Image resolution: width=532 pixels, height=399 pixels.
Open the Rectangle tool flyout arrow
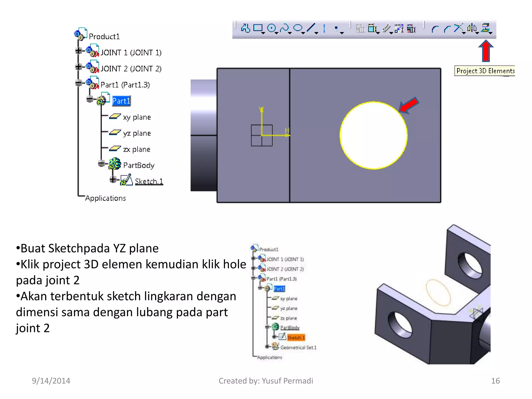tap(263, 33)
